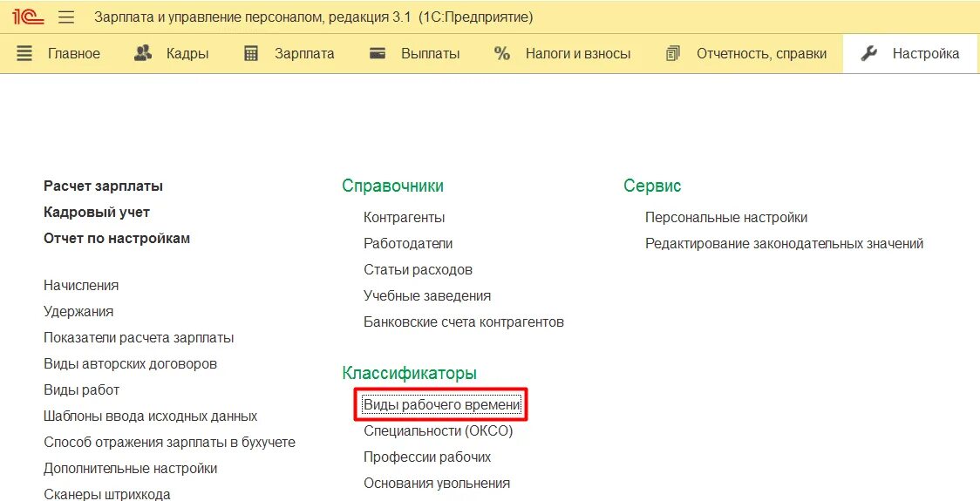980x501 pixels.
Task: Open Статьи расходов directory
Action: tap(419, 270)
